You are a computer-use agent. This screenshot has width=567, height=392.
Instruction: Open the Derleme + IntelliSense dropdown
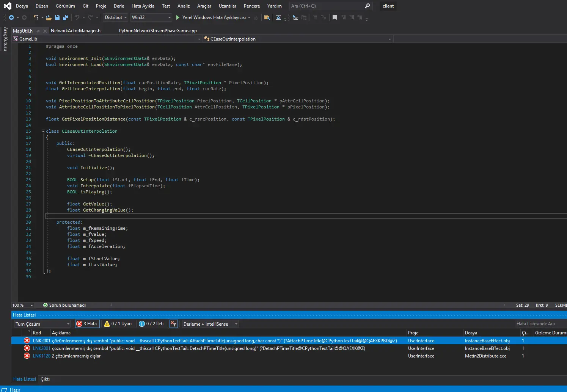[210, 324]
